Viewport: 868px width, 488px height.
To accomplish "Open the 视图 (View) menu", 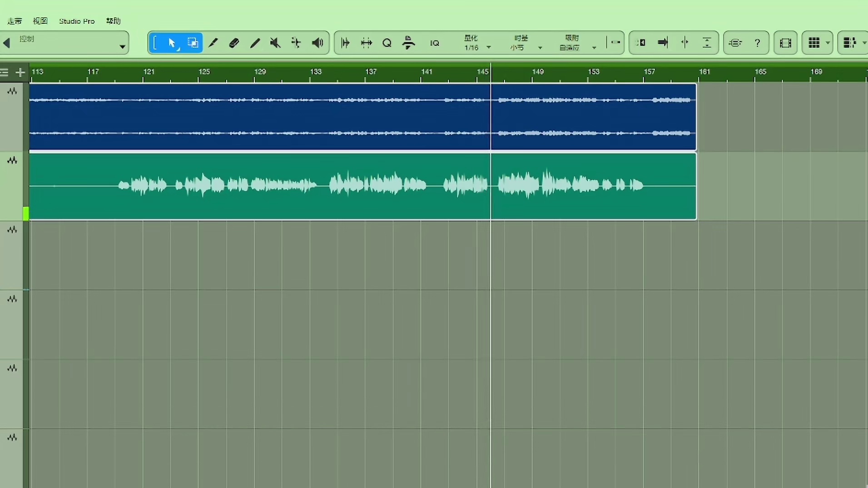I will click(40, 21).
